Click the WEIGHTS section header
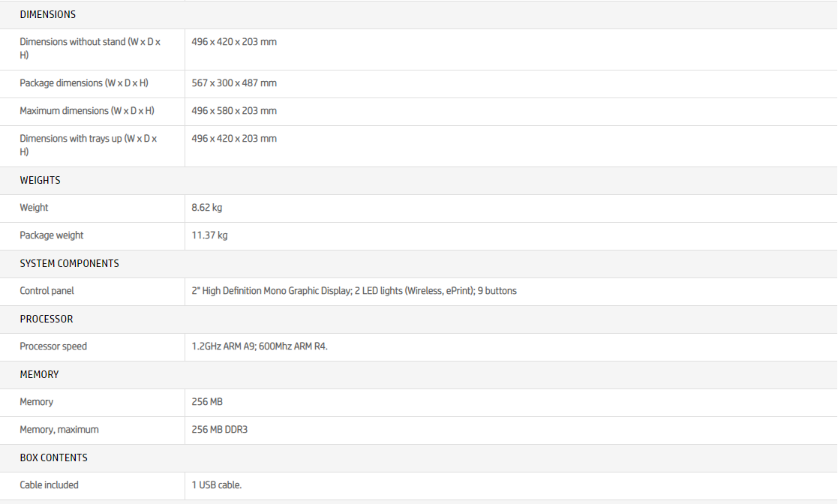This screenshot has height=504, width=838. (40, 180)
